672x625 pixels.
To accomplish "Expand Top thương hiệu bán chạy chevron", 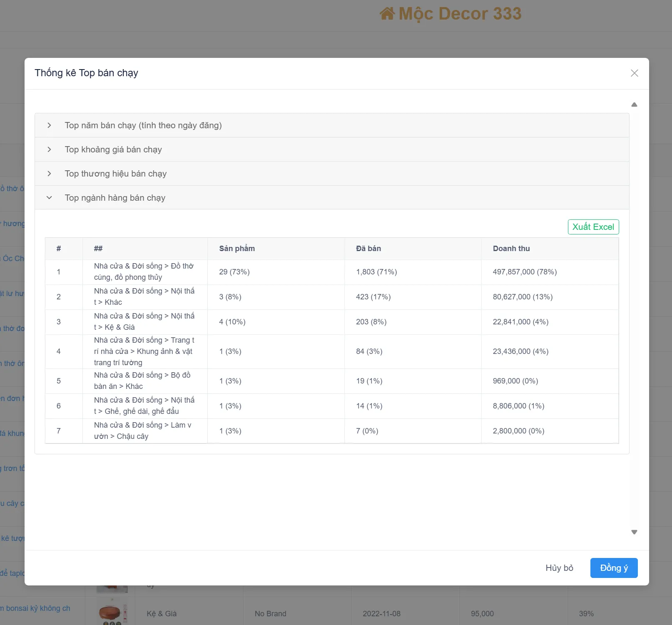I will [49, 174].
